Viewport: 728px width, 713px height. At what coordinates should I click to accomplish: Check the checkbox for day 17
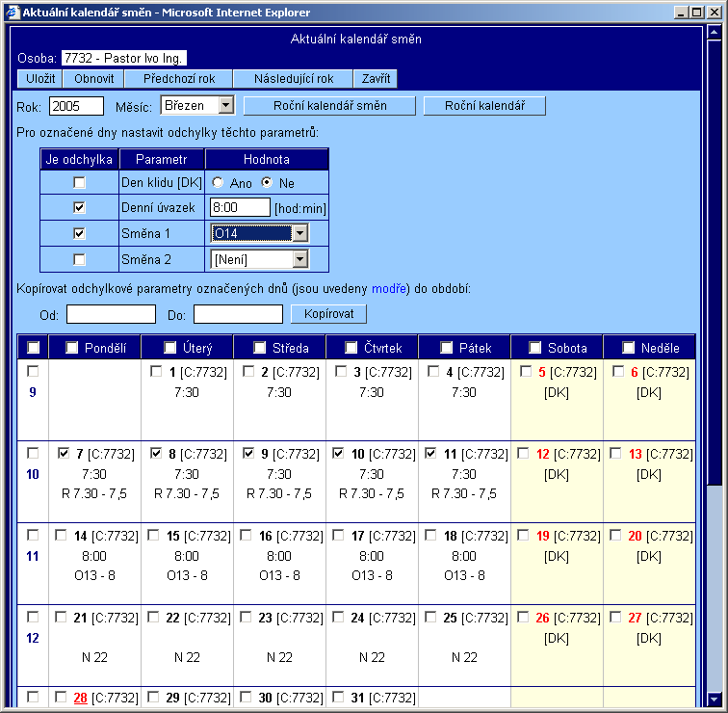(338, 535)
